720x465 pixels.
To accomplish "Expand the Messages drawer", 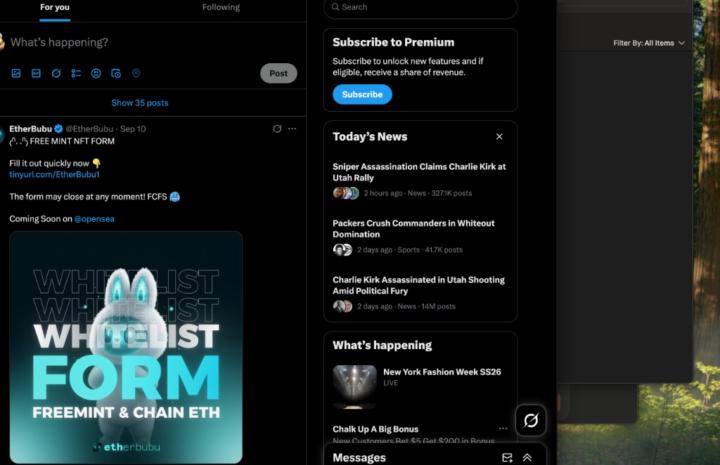I will 527,458.
